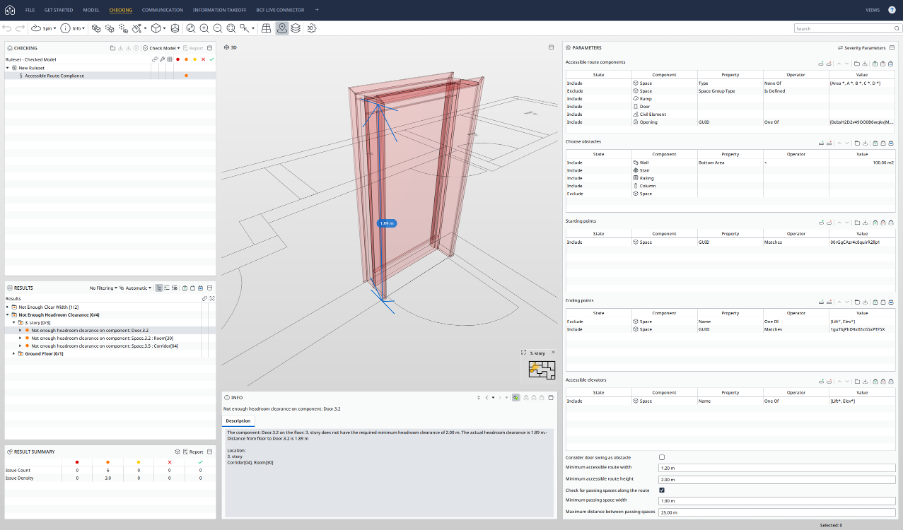The image size is (904, 530).
Task: Click the Solibri home logo icon
Action: (9, 9)
